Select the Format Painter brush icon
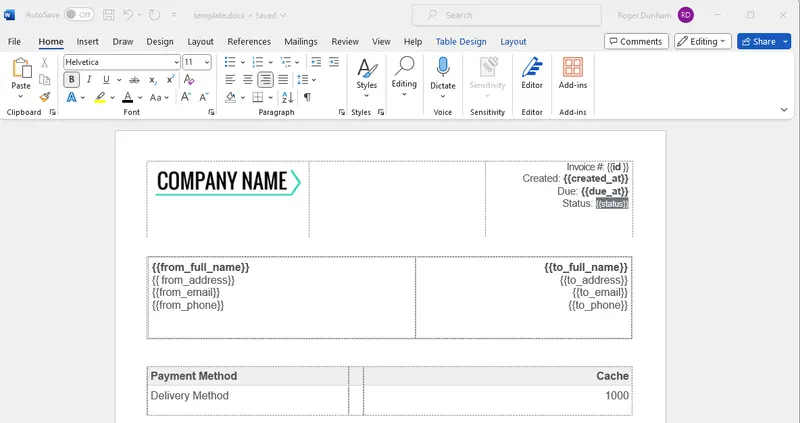This screenshot has height=423, width=800. [45, 97]
